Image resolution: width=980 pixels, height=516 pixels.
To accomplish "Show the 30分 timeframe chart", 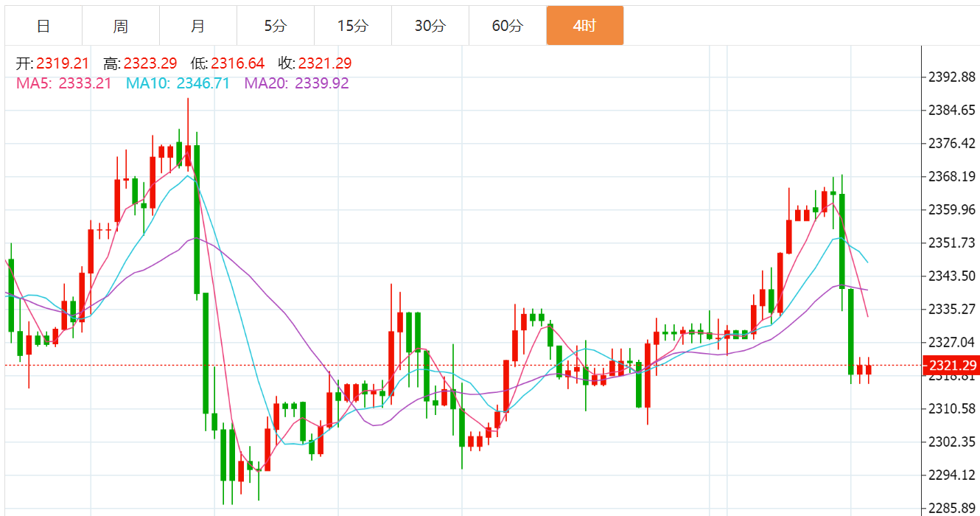I will tap(430, 26).
